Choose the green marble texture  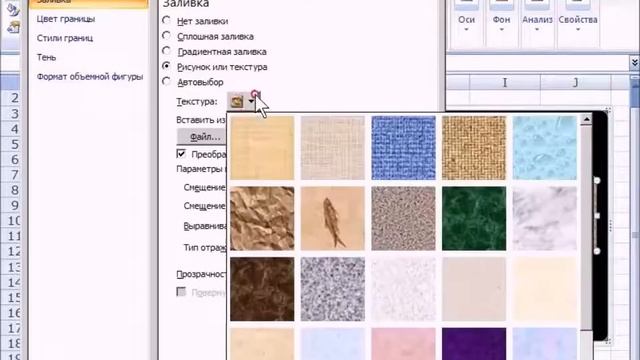click(x=474, y=218)
